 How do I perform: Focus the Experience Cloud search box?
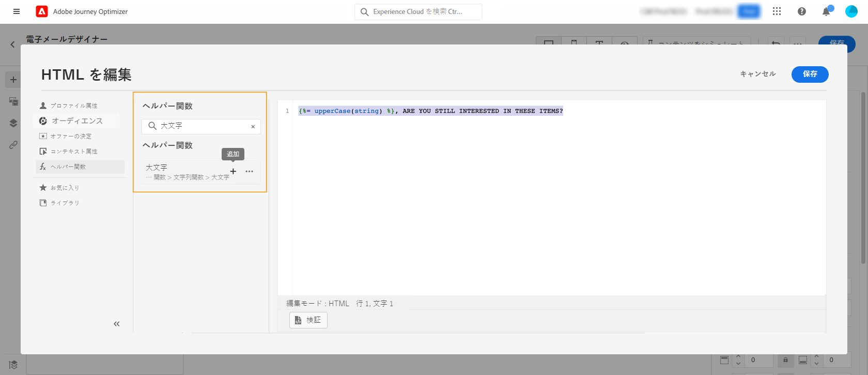click(418, 12)
